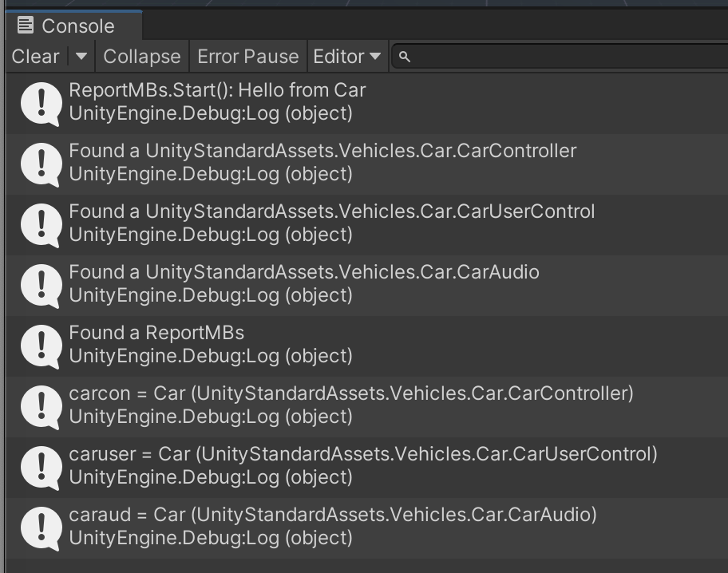The height and width of the screenshot is (573, 728).
Task: Click the log icon beside 'Hello from Car'
Action: click(40, 103)
